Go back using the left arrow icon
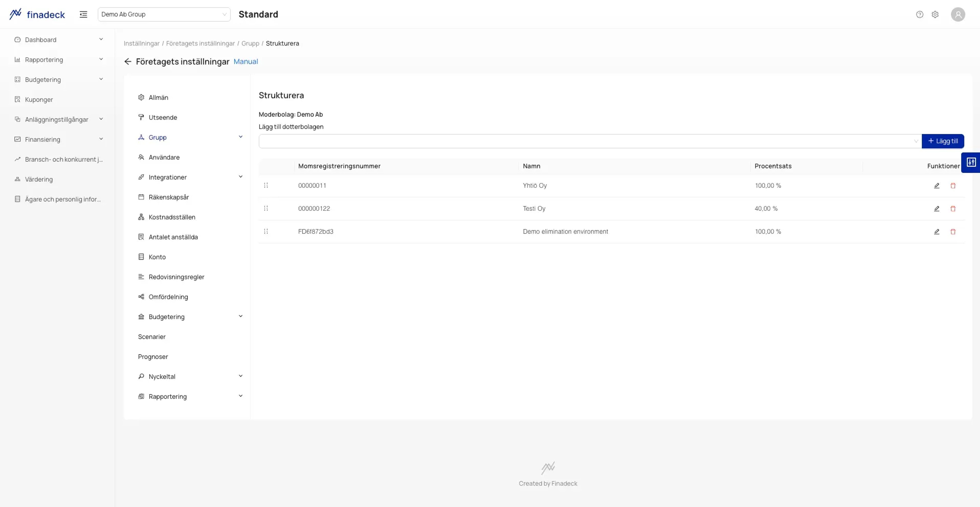 (x=128, y=61)
